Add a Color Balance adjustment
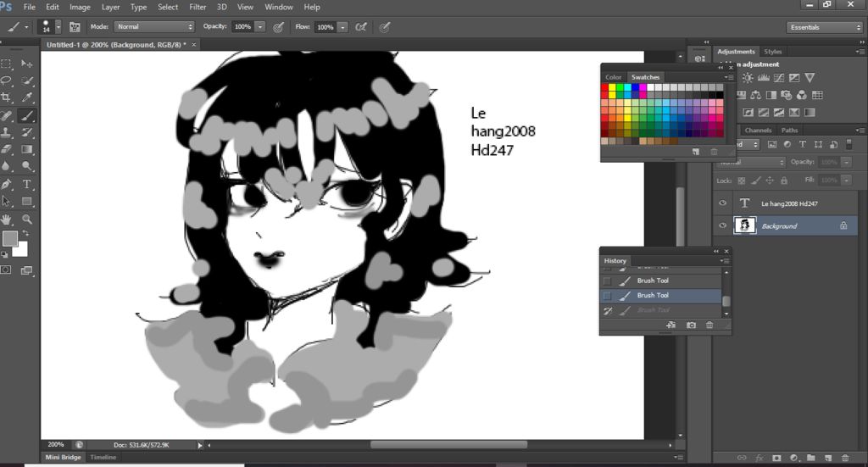Screen dimensions: 868x467 click(755, 95)
